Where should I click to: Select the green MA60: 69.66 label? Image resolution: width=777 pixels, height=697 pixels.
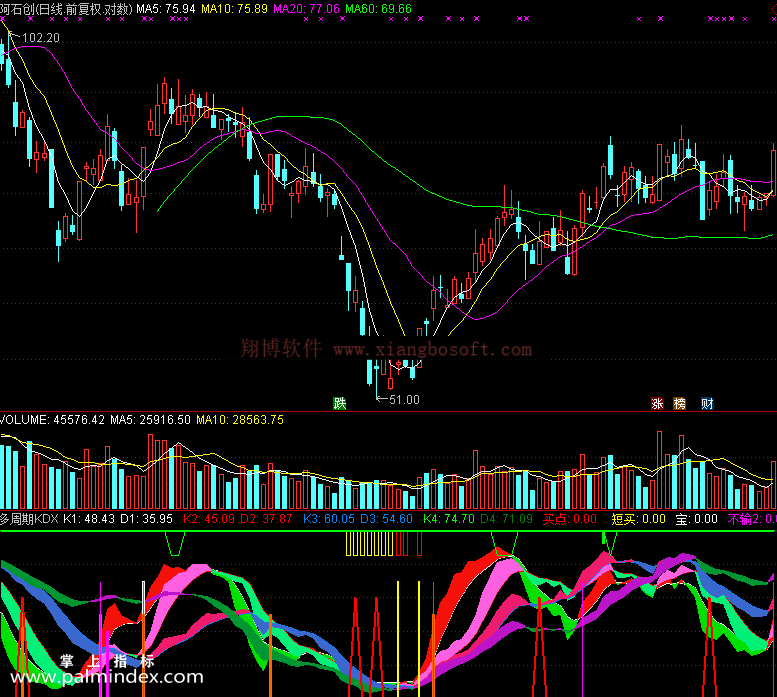tap(377, 8)
